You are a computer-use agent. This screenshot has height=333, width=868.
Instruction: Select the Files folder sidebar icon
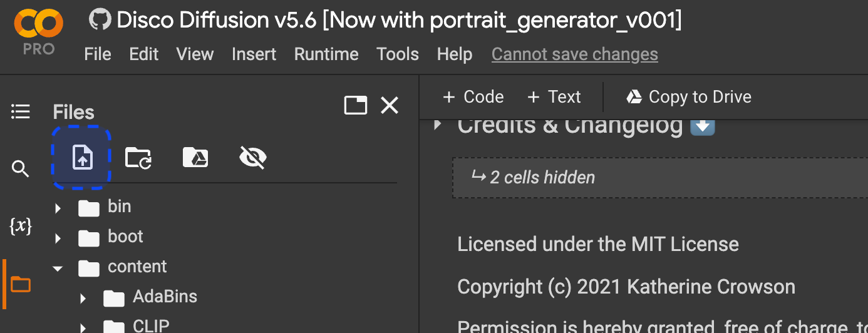point(21,284)
